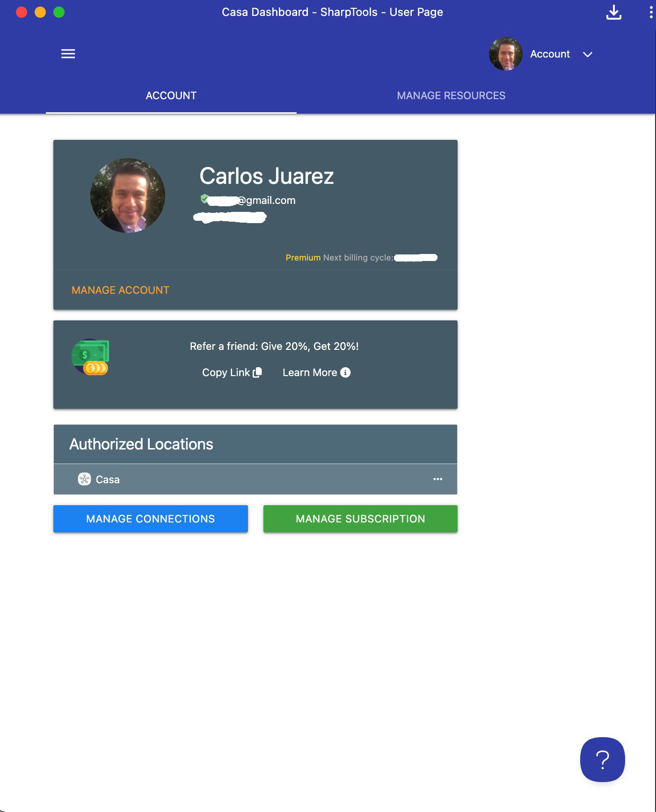Select the Casa location name
Image resolution: width=656 pixels, height=812 pixels.
pyautogui.click(x=108, y=479)
